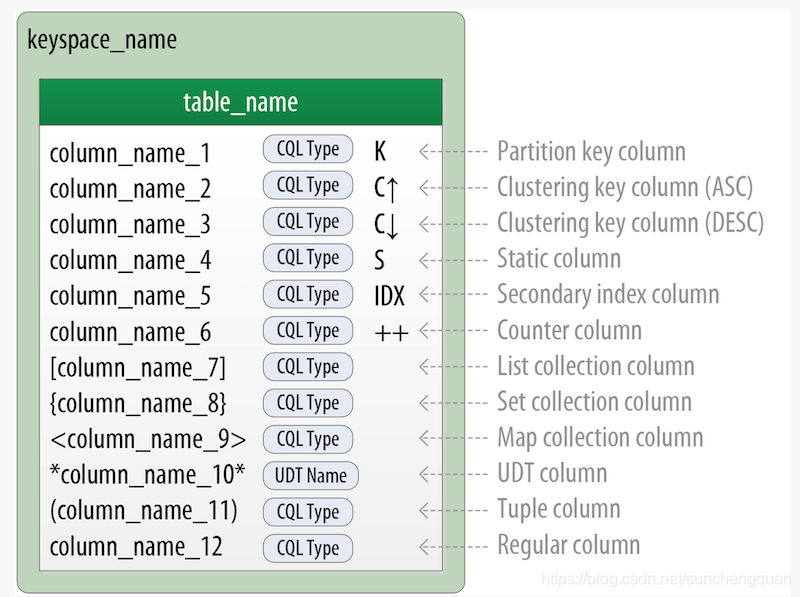Image resolution: width=800 pixels, height=597 pixels.
Task: Click the List collection column label
Action: click(596, 366)
